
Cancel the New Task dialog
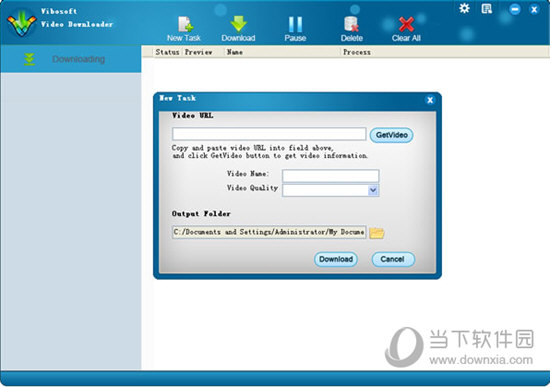coord(393,259)
